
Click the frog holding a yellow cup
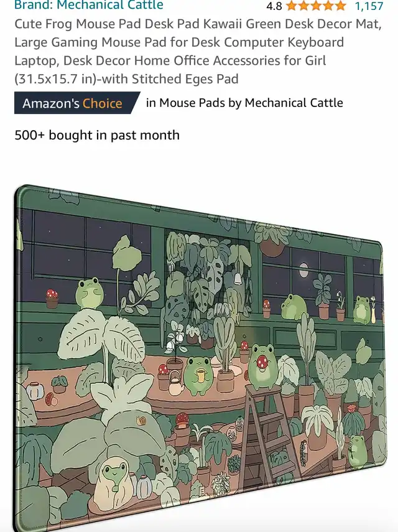pos(199,371)
